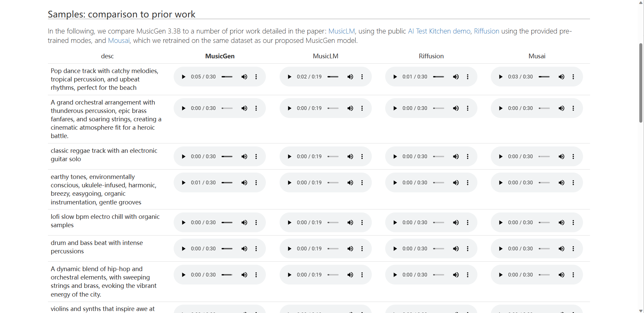The image size is (644, 313).
Task: Follow the Riffusion link in the intro
Action: tap(486, 31)
